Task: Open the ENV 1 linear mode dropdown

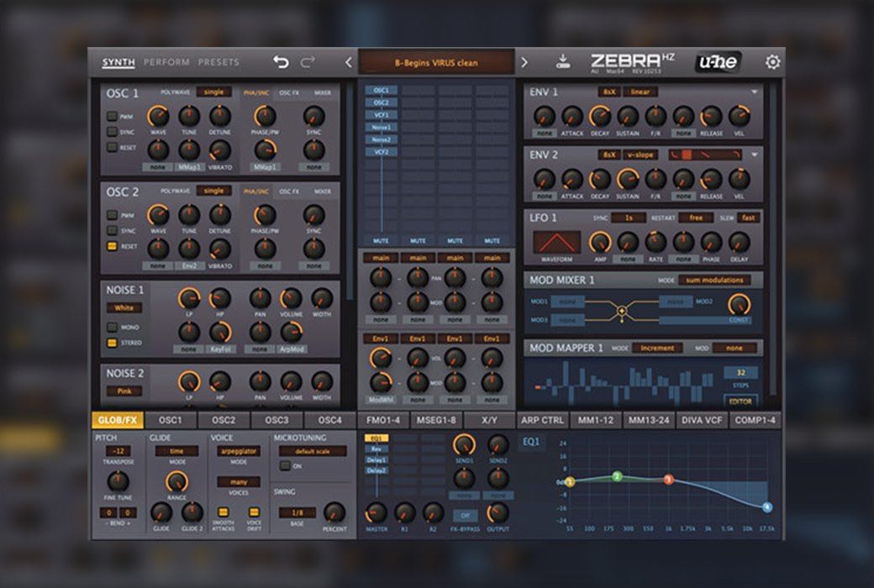Action: point(641,92)
